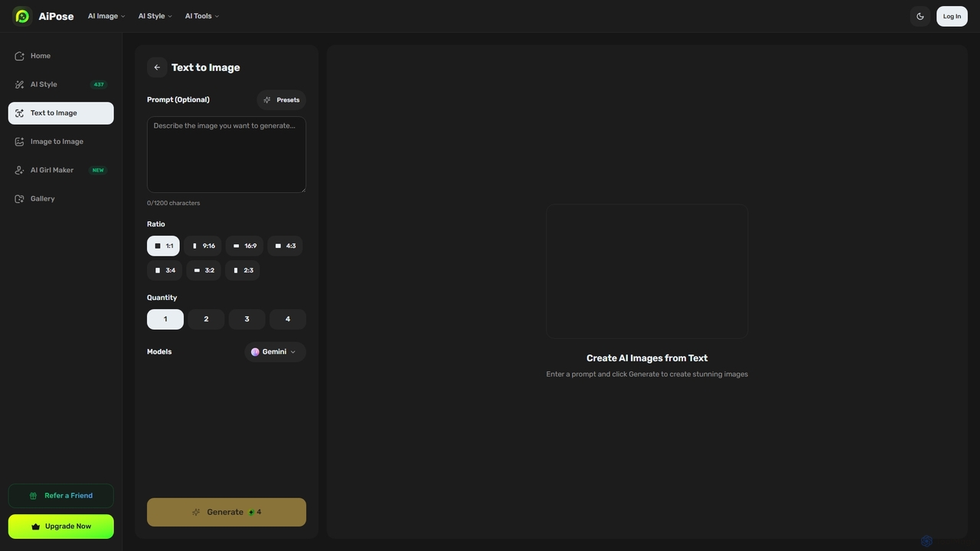Open Image to Image in the sidebar
The height and width of the screenshot is (551, 980).
click(61, 142)
